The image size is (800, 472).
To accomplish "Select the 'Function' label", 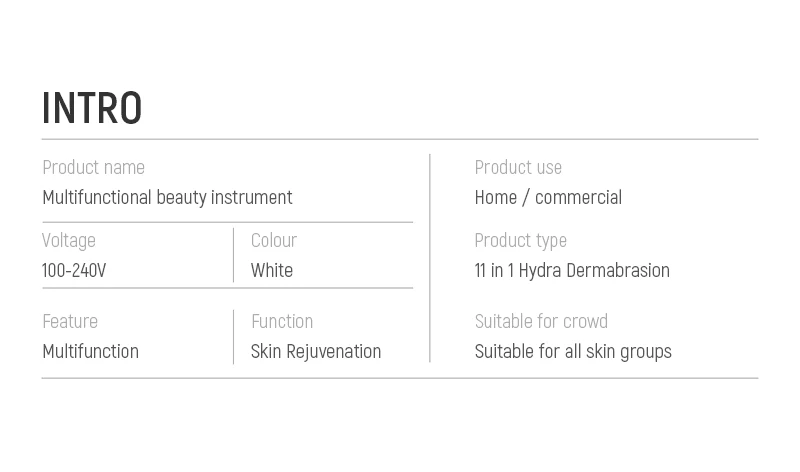I will point(282,321).
